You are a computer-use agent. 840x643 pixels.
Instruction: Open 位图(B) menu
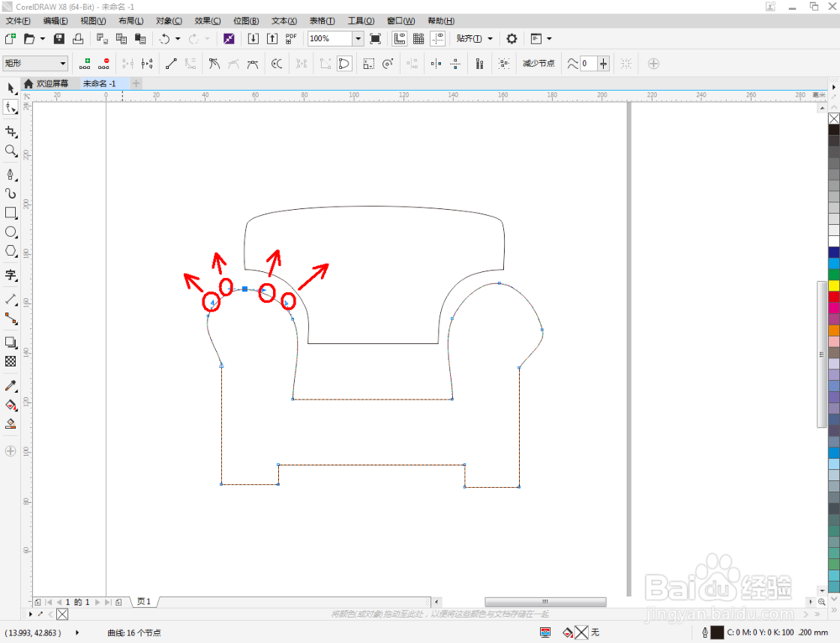tap(246, 21)
